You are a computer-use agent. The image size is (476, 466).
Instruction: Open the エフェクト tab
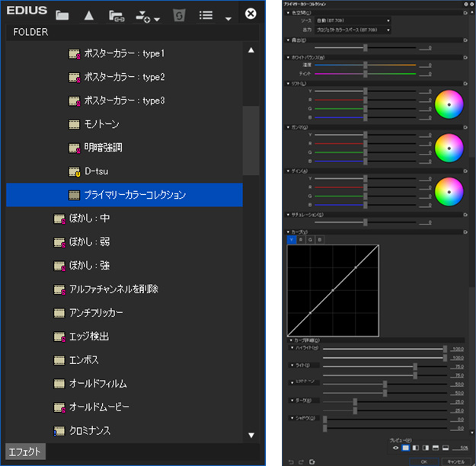click(25, 452)
